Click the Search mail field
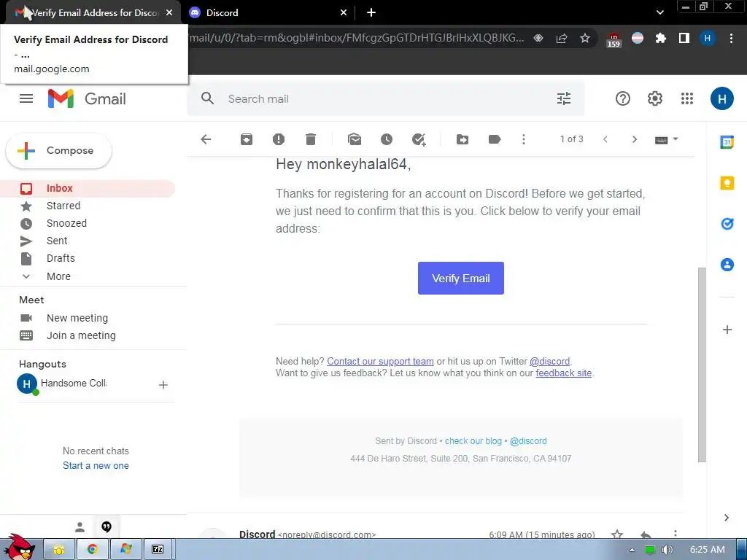This screenshot has width=747, height=560. point(386,98)
